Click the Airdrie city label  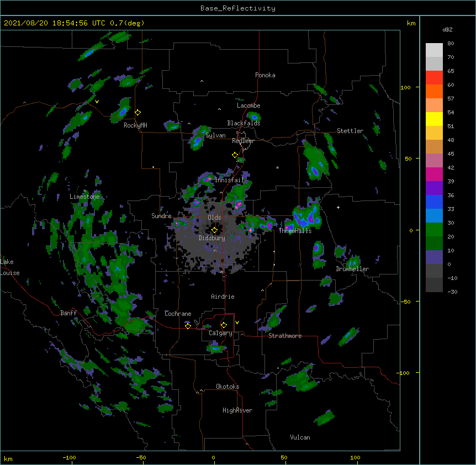click(x=223, y=297)
